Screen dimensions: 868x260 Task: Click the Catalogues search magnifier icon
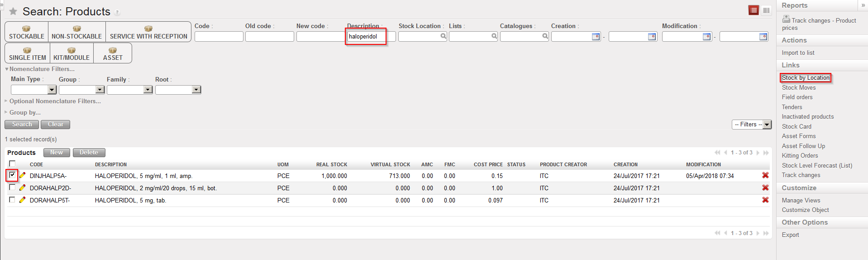(x=545, y=36)
